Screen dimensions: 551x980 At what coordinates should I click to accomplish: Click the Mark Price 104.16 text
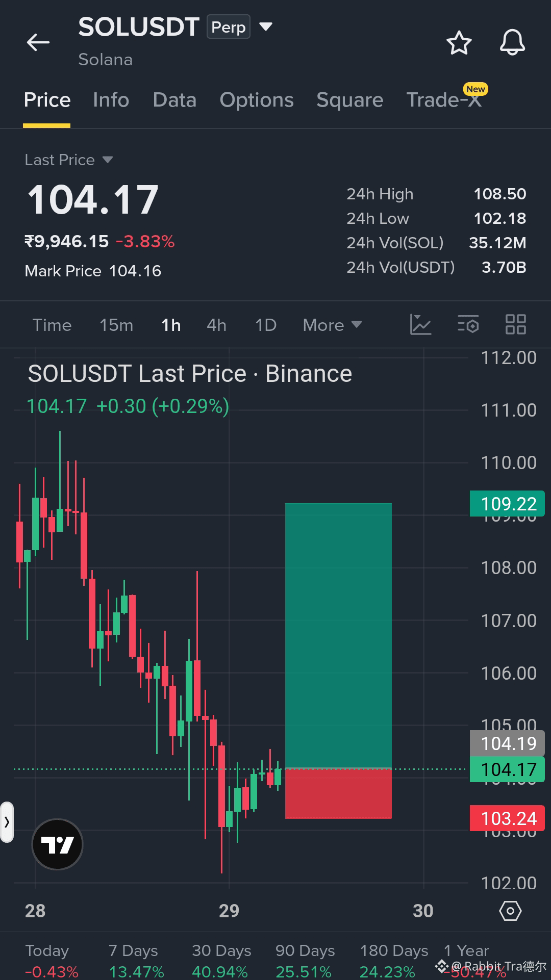pos(93,271)
